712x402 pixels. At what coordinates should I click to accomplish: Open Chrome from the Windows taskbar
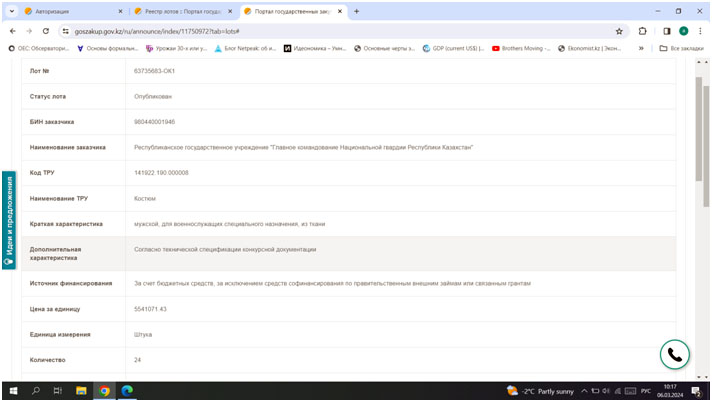[104, 390]
